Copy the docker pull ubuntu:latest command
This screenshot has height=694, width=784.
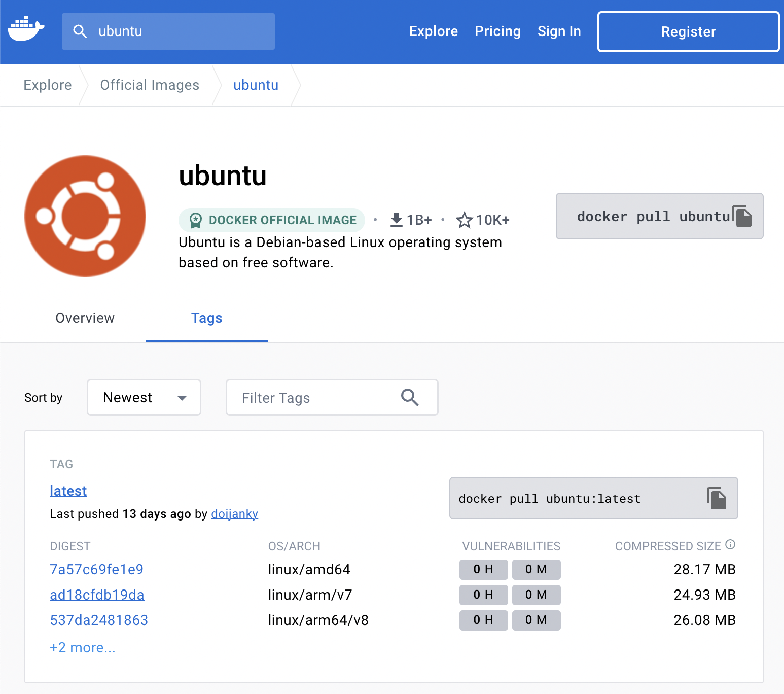717,498
